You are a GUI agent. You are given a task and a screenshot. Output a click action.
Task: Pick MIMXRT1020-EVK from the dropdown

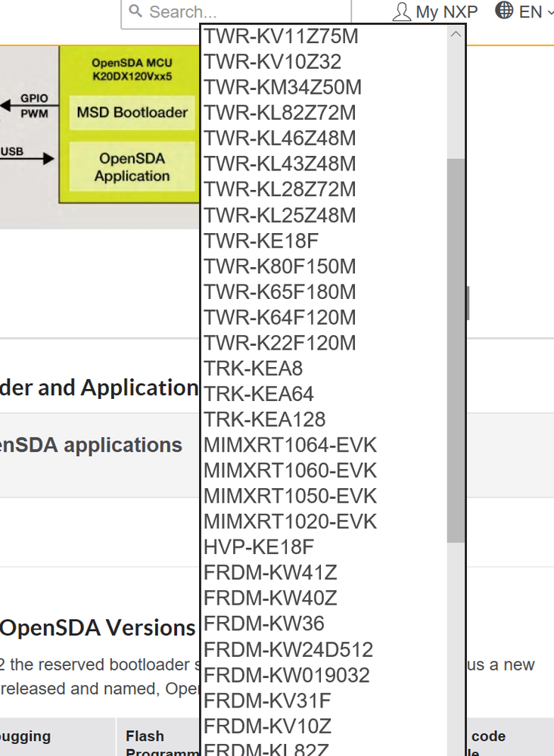[290, 521]
